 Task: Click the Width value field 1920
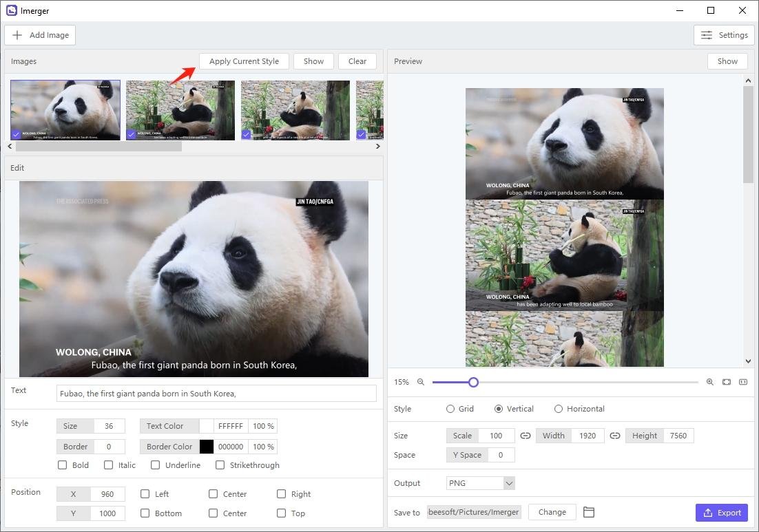(588, 436)
